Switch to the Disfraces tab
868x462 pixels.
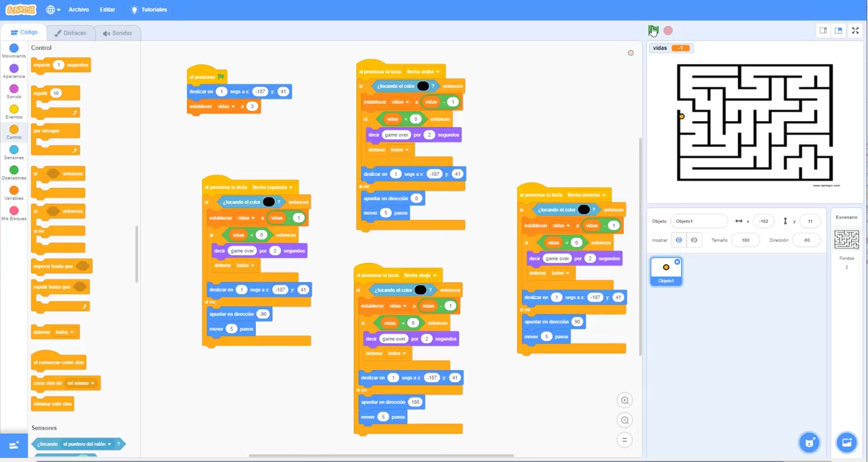(x=70, y=32)
